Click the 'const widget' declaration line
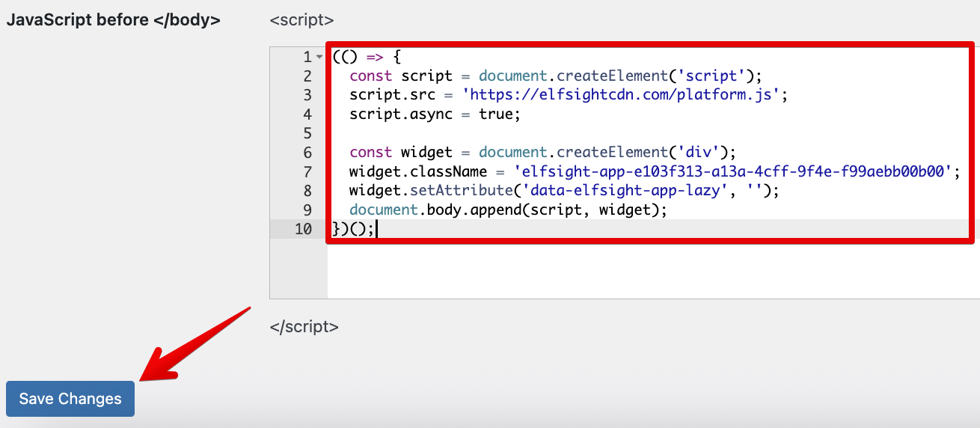 pos(542,153)
